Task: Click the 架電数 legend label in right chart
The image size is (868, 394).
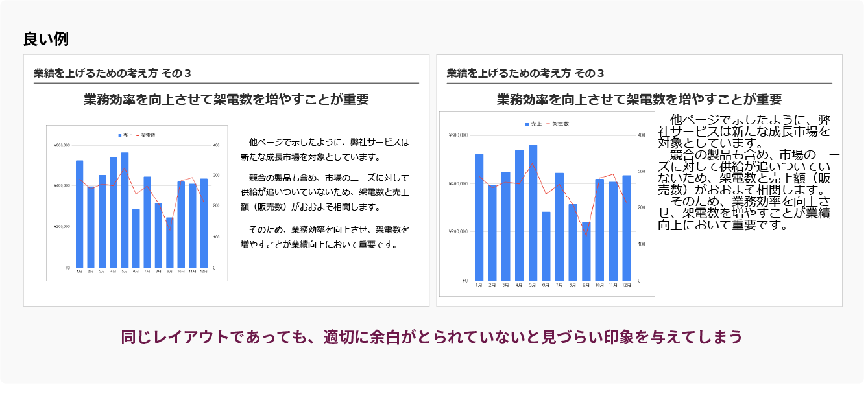Action: (561, 124)
